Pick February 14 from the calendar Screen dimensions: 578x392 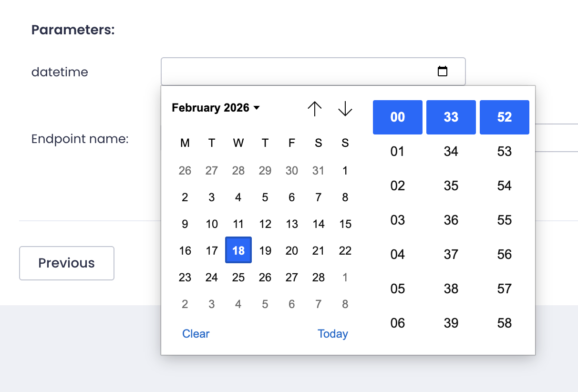point(318,224)
